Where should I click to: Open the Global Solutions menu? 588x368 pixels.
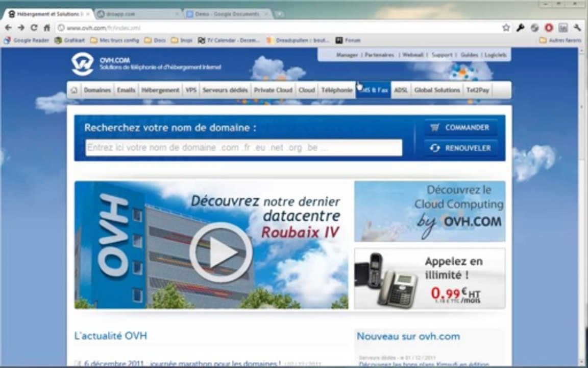tap(437, 90)
